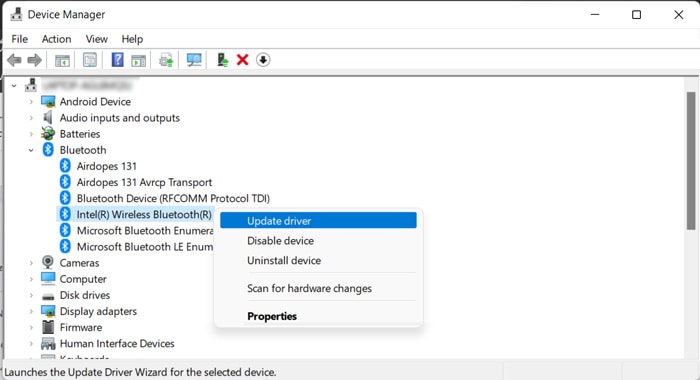The width and height of the screenshot is (700, 380).
Task: Minimize the Device Manager window
Action: 595,14
